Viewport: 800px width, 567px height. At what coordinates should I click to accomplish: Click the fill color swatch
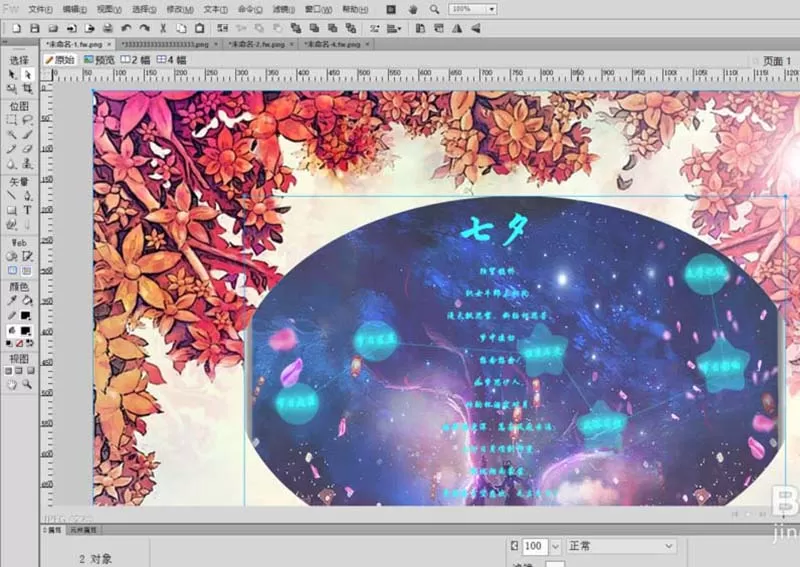(x=25, y=331)
